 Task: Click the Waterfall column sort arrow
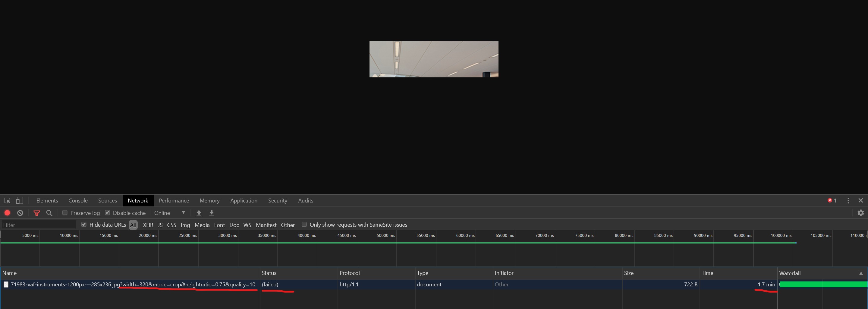click(x=861, y=273)
